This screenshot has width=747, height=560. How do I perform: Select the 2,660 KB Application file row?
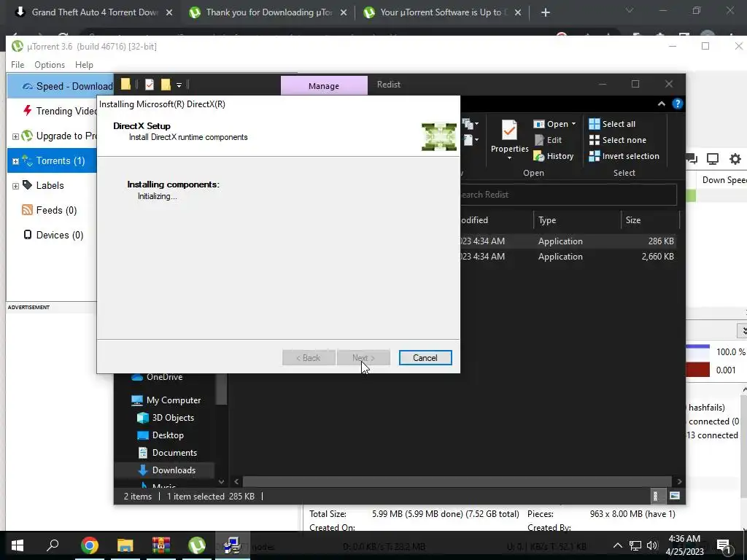[568, 257]
